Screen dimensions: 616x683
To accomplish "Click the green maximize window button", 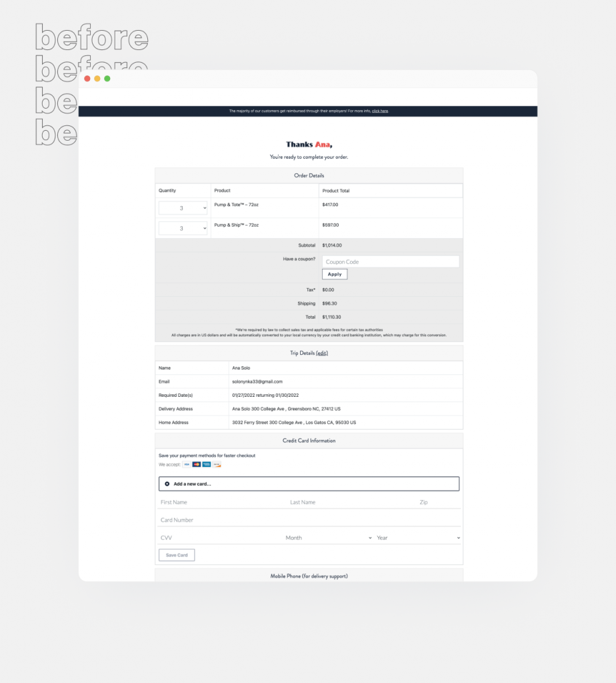I will coord(107,79).
